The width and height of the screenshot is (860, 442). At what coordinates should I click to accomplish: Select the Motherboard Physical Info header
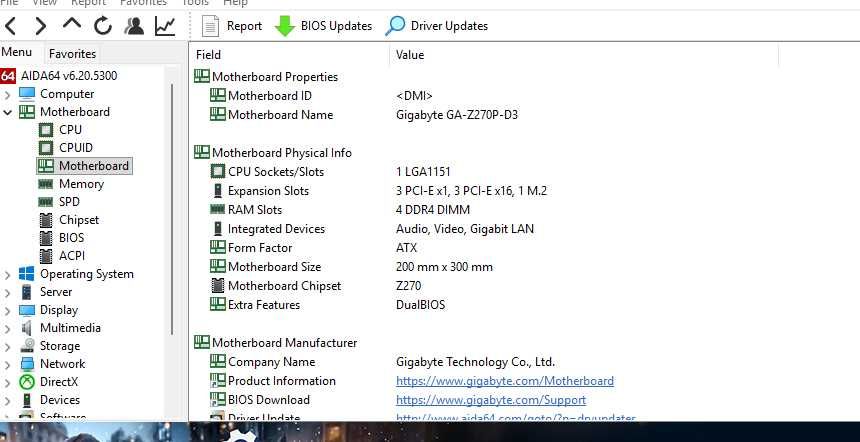click(x=273, y=152)
